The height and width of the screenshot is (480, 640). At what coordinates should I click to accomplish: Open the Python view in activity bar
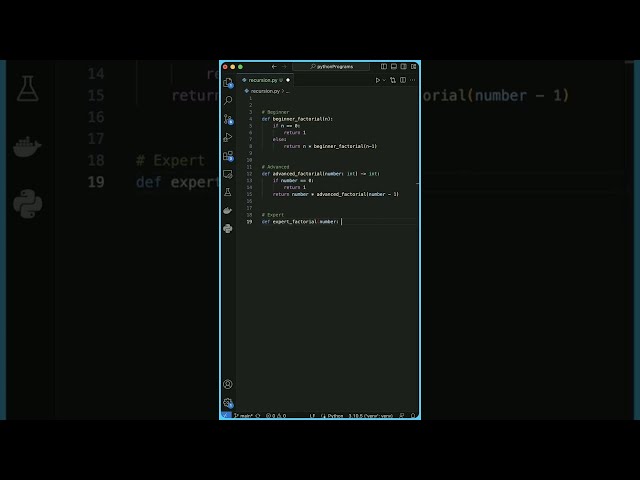pos(228,229)
